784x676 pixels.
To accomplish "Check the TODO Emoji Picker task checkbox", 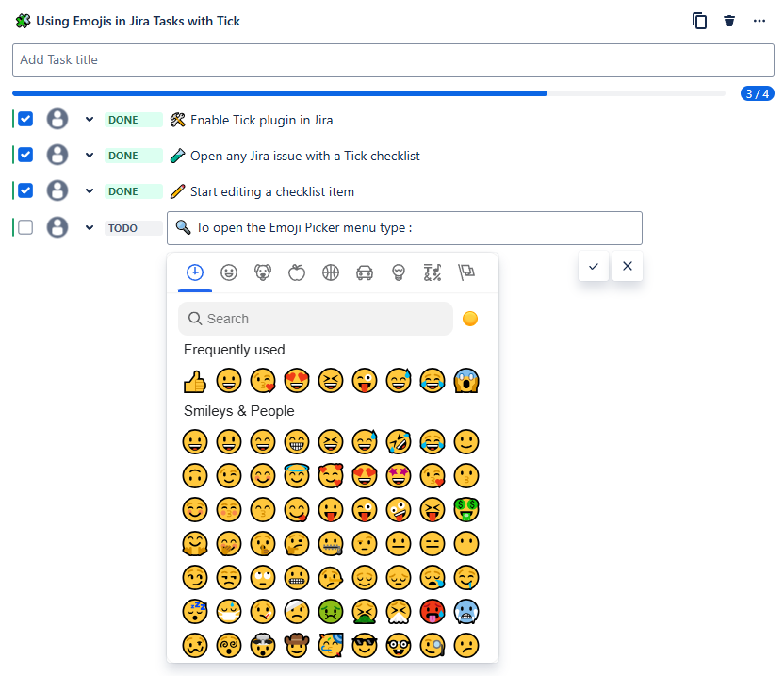I will (25, 227).
